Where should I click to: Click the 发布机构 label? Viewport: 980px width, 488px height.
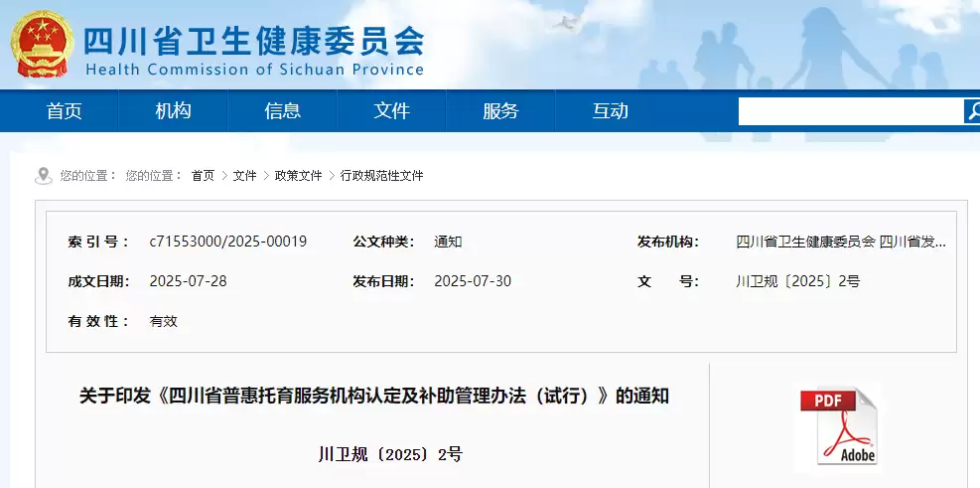(668, 242)
